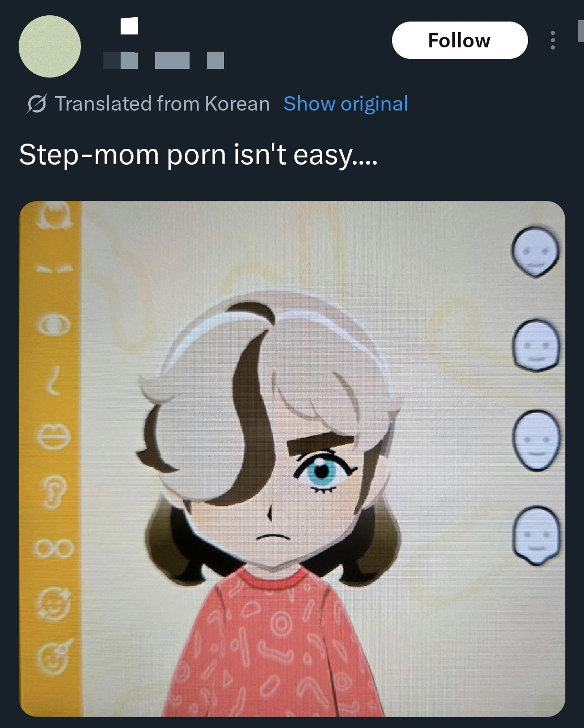Click the Follow button
584x728 pixels.
point(460,40)
